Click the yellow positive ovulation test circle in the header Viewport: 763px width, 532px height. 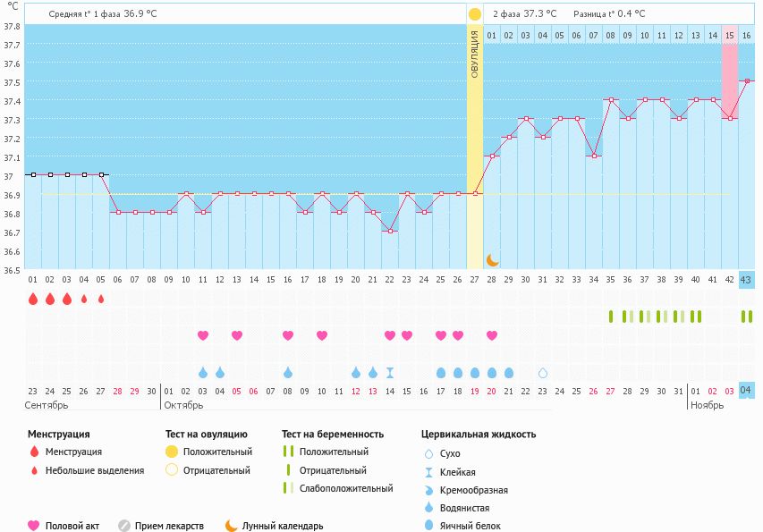pos(474,14)
